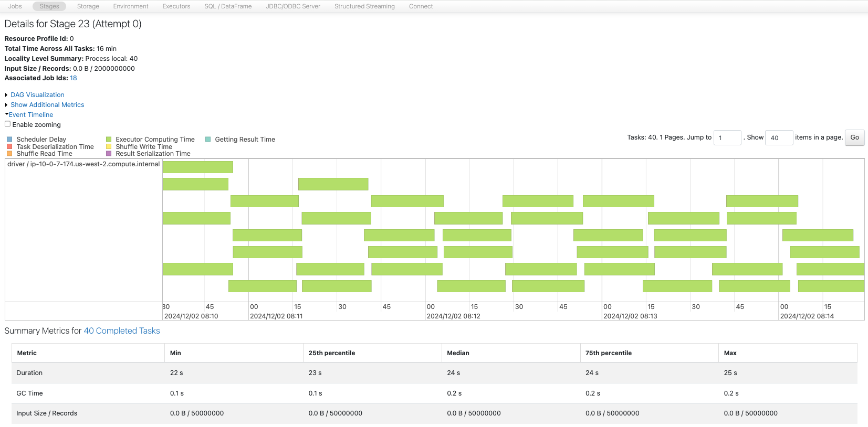The height and width of the screenshot is (427, 868).
Task: Click the Executor Computing Time green legend swatch
Action: (x=109, y=140)
